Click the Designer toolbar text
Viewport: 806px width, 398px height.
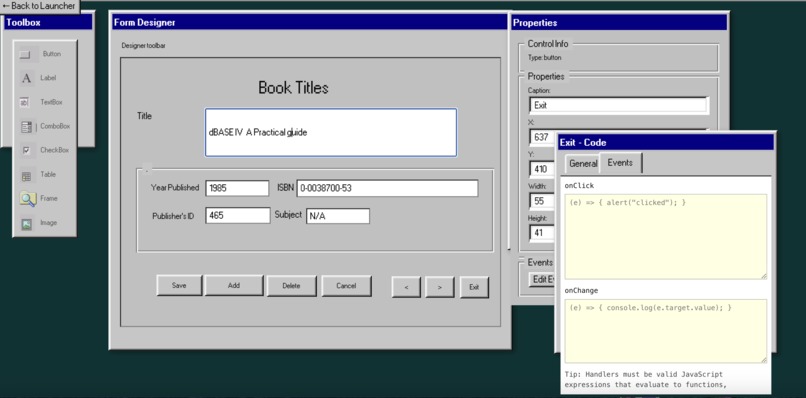pos(143,46)
